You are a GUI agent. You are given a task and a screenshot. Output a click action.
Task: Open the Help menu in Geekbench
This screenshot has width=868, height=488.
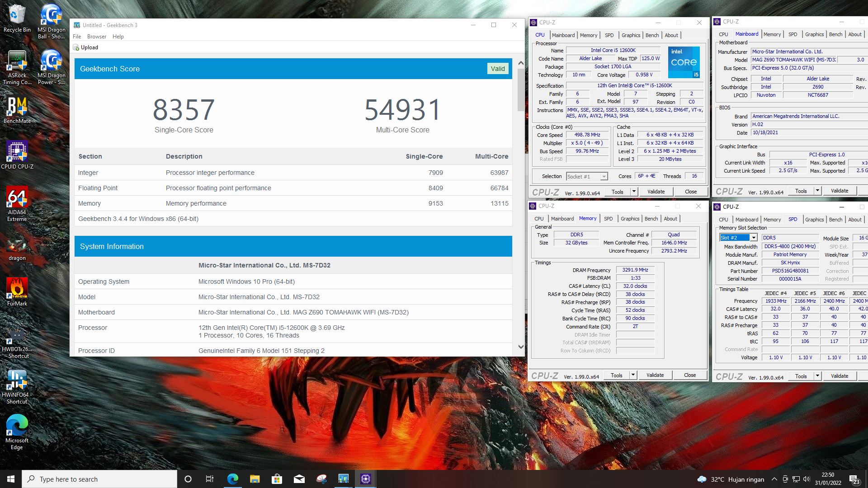coord(118,37)
